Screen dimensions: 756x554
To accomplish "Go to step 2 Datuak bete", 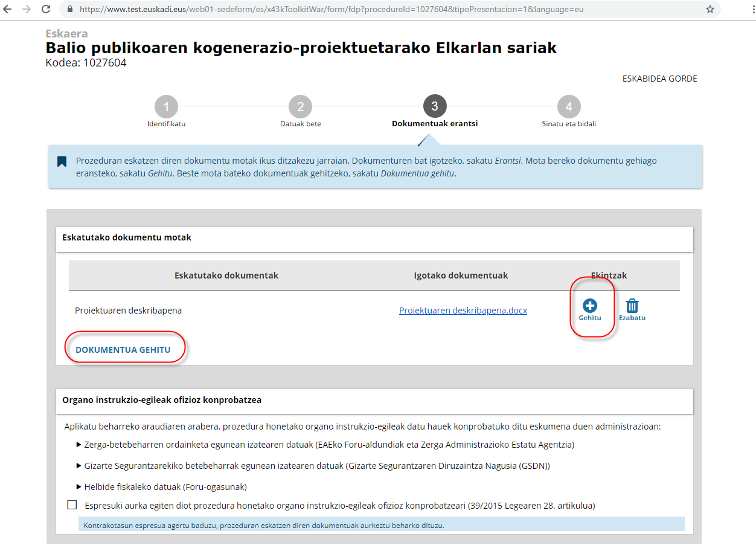I will pos(300,108).
